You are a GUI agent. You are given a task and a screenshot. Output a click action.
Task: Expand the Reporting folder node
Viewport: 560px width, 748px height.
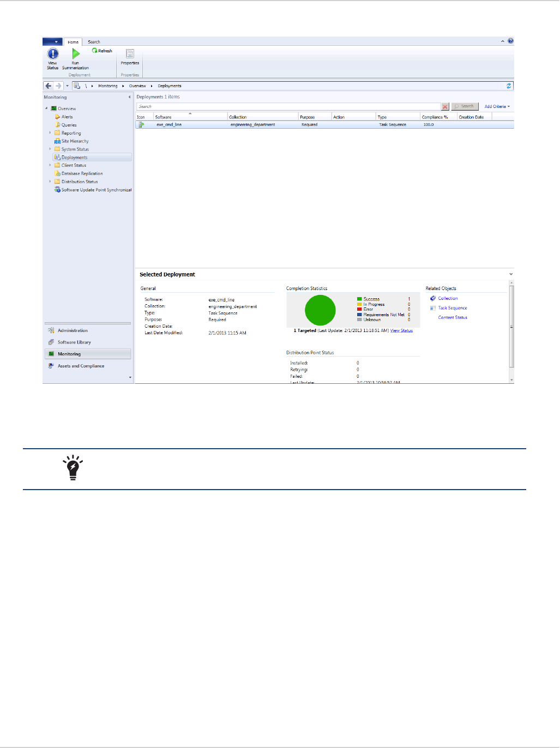tap(50, 132)
